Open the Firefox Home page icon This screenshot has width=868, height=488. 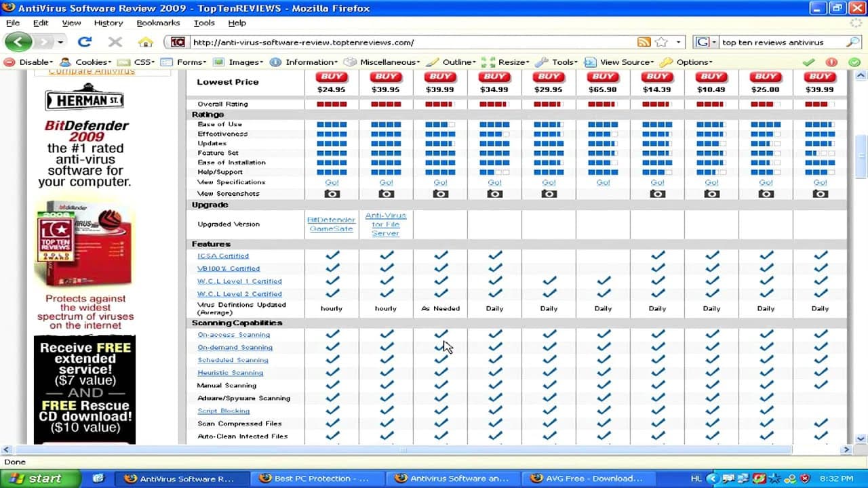point(145,42)
